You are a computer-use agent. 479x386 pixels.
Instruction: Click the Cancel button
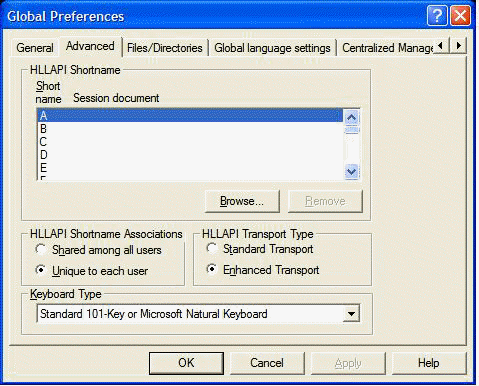(x=267, y=363)
